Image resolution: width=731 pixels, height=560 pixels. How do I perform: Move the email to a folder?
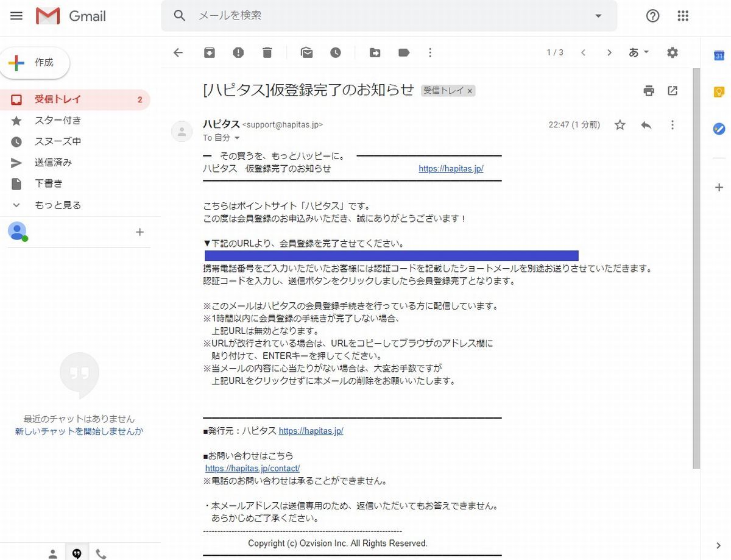pyautogui.click(x=375, y=53)
